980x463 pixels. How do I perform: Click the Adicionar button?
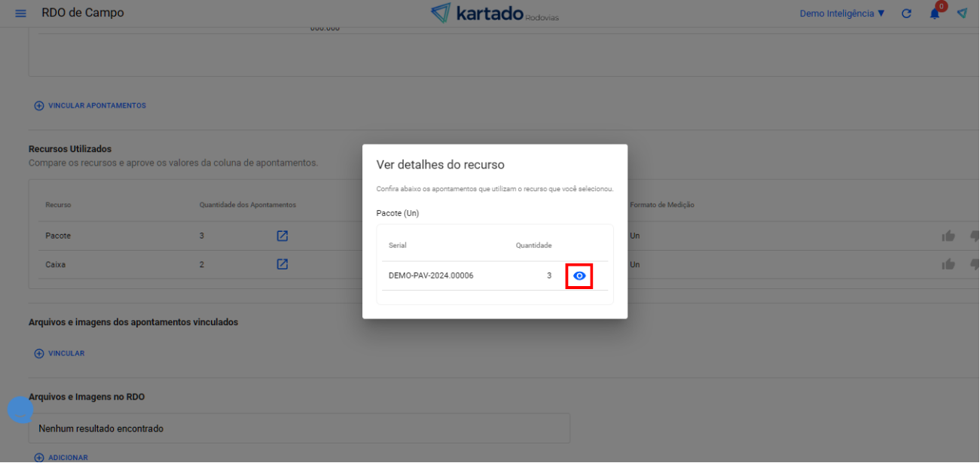click(61, 457)
